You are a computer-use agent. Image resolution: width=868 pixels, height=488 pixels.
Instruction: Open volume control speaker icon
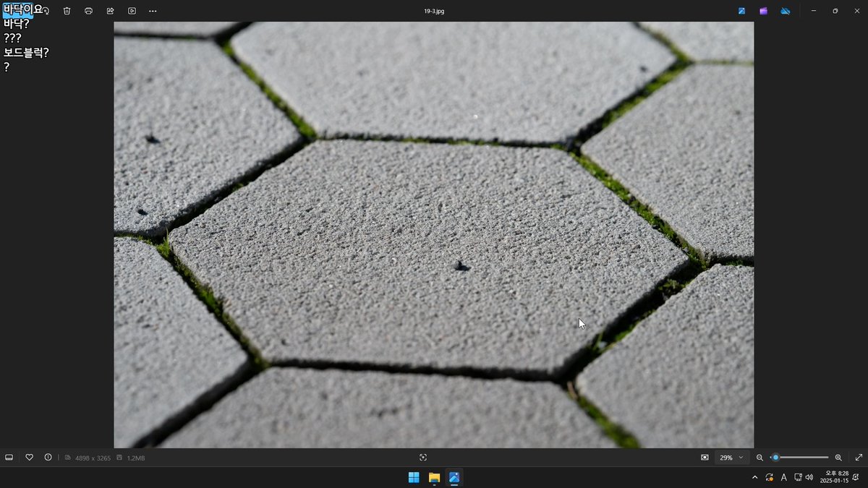pyautogui.click(x=809, y=477)
